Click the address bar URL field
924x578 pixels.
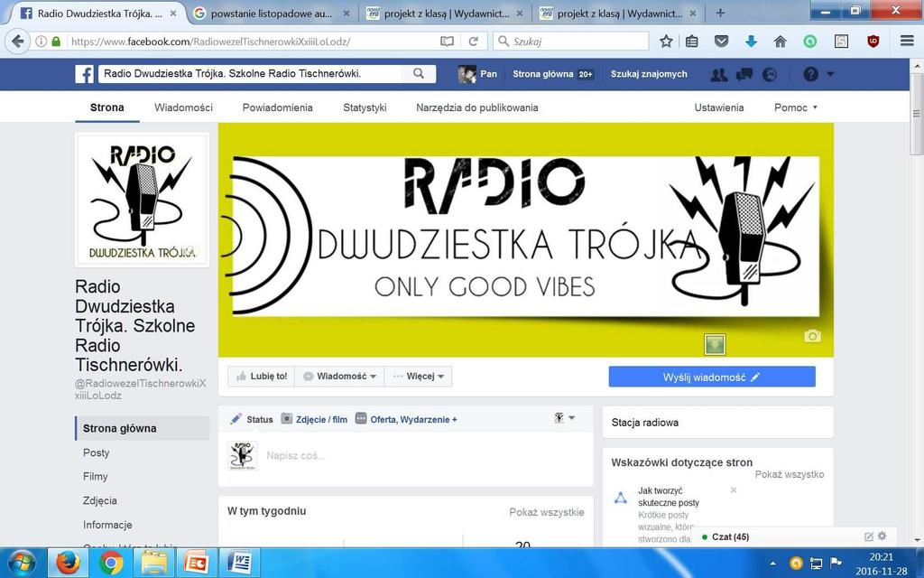pyautogui.click(x=254, y=42)
